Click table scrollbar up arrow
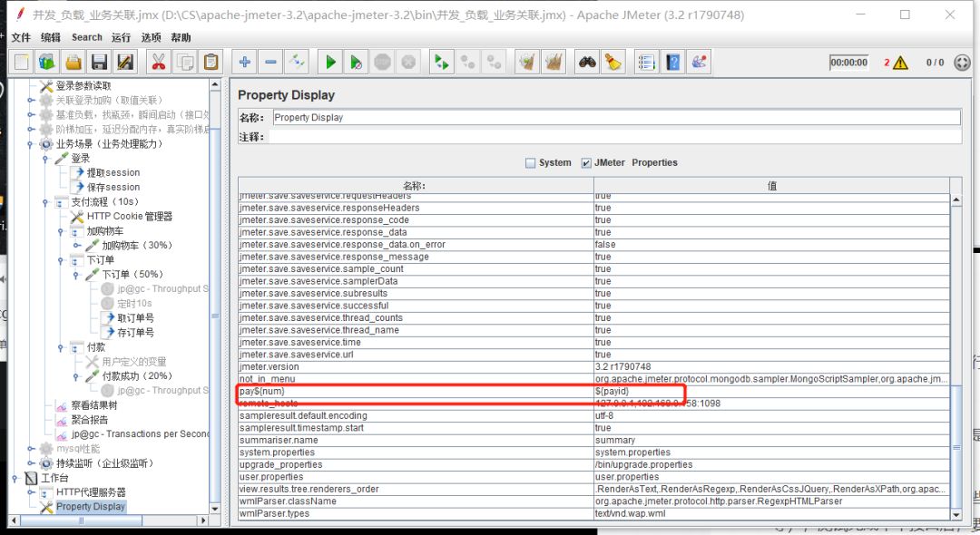The width and height of the screenshot is (980, 535). click(956, 199)
